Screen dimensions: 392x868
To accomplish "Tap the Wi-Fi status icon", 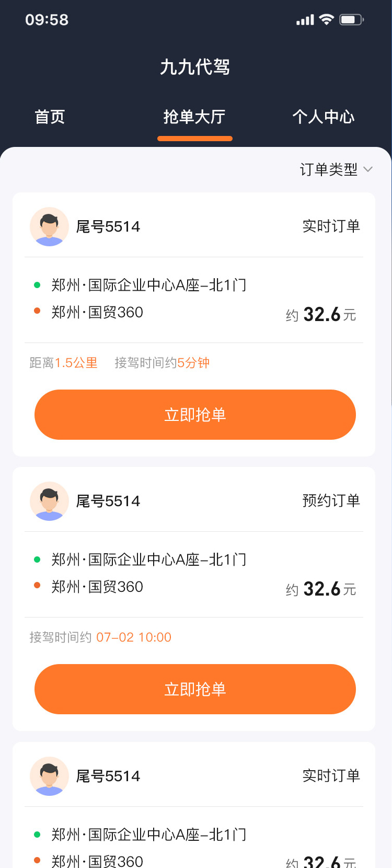I will click(327, 20).
